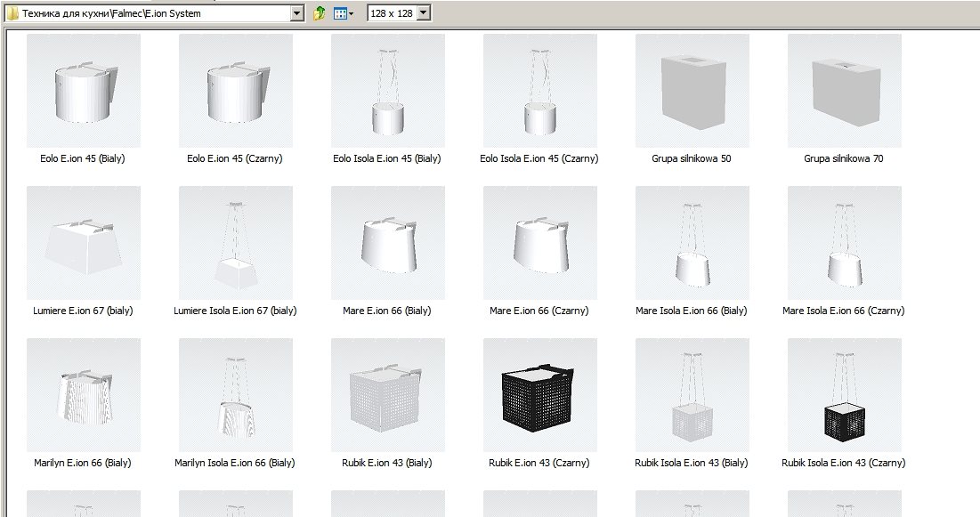Open the folder path dropdown arrow

pos(297,13)
